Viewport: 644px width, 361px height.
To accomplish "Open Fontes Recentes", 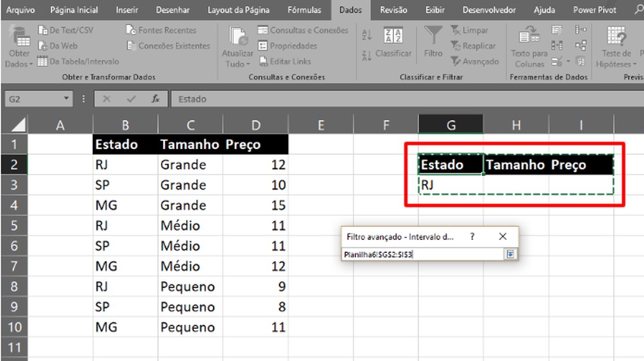I will click(x=162, y=30).
